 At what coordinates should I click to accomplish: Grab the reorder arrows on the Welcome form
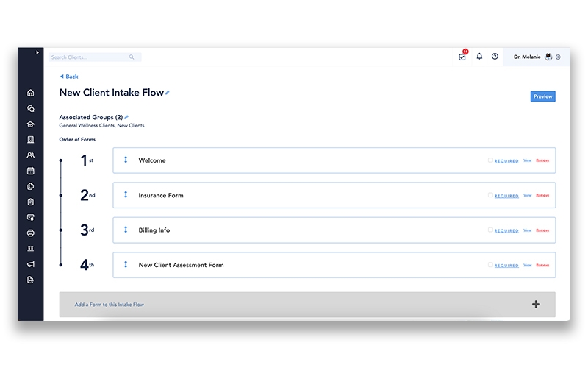click(x=126, y=160)
